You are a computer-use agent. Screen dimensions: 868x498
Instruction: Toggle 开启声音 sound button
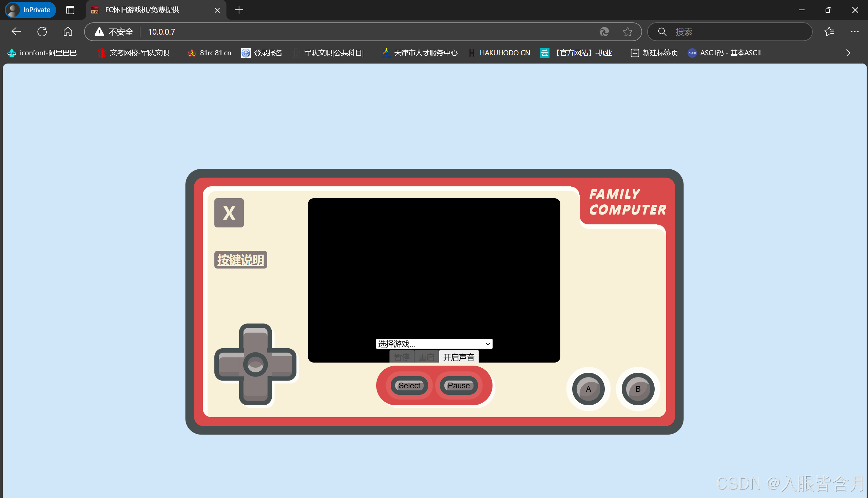coord(458,357)
